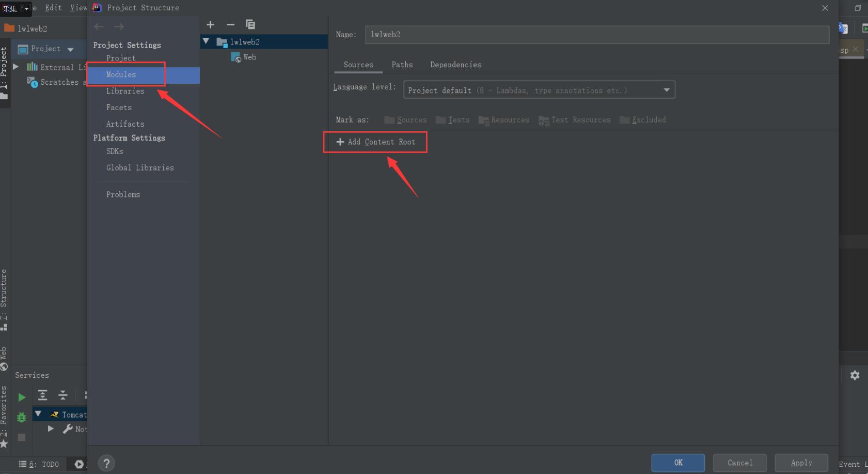Expand all services in Services toolbar
Viewport: 868px width, 474px height.
[43, 395]
